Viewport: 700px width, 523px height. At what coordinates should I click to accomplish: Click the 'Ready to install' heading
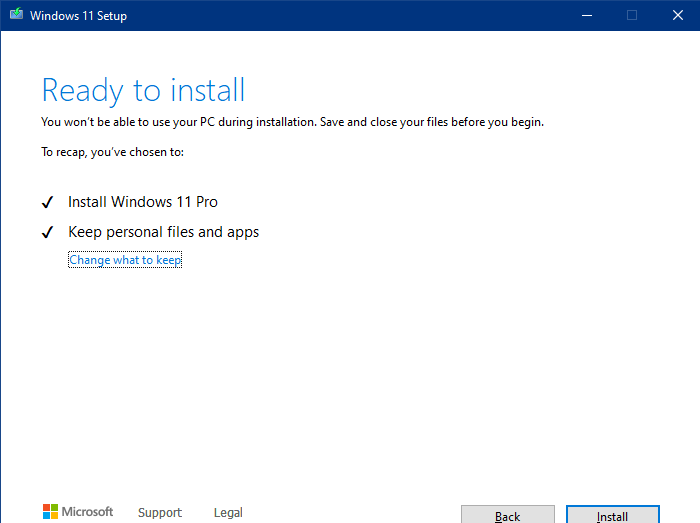point(143,91)
